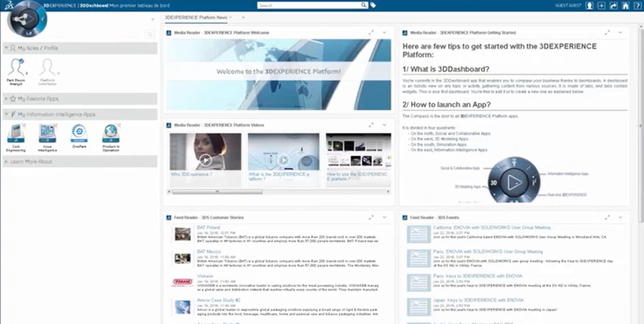Open the Getting Started widget chevron menu

click(620, 32)
